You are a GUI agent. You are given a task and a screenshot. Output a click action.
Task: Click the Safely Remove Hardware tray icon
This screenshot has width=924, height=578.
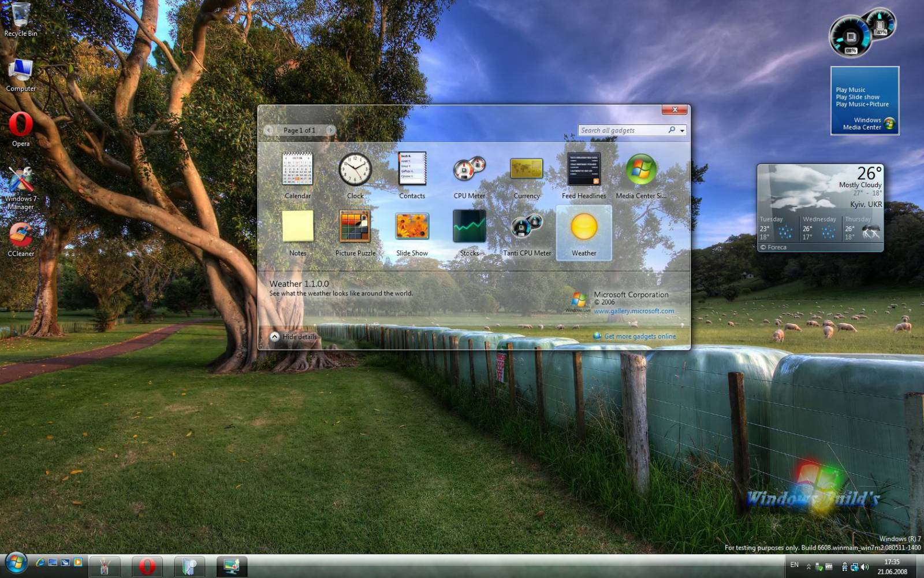coord(818,567)
